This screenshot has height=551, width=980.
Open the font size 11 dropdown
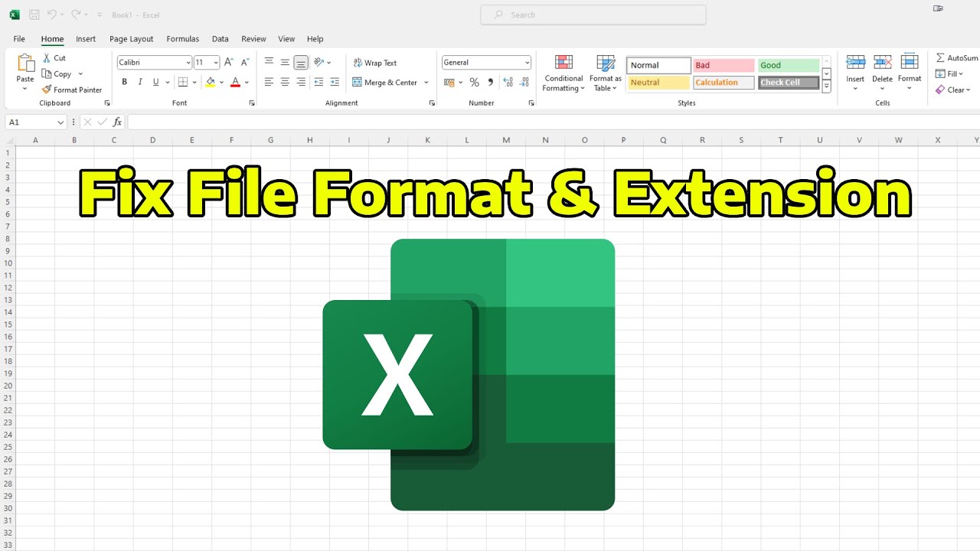pos(216,63)
